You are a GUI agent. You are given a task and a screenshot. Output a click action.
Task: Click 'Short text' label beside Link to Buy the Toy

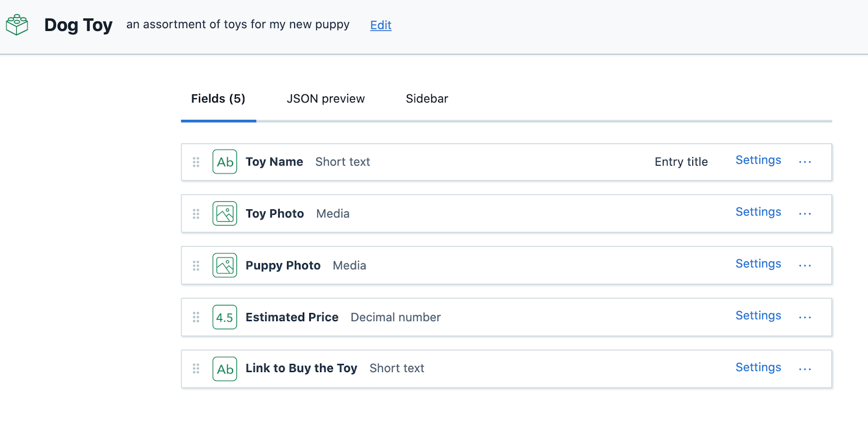[x=397, y=368]
